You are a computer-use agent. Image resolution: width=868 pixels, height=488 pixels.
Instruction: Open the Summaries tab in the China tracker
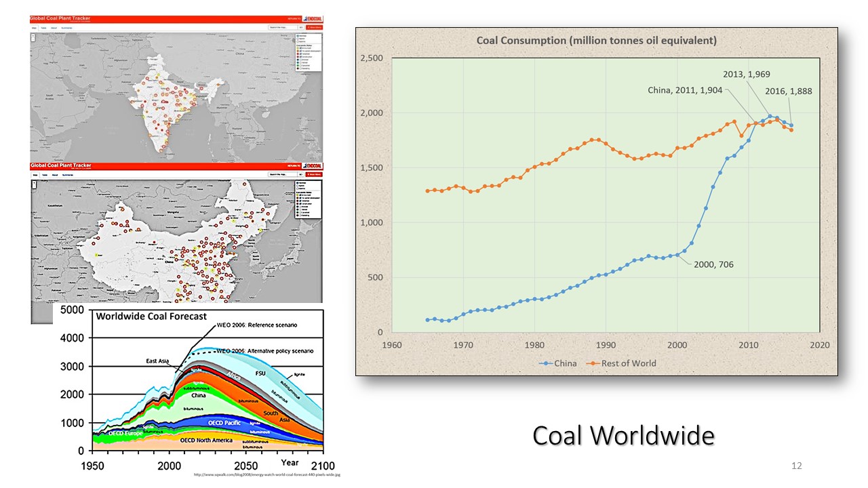coord(68,175)
